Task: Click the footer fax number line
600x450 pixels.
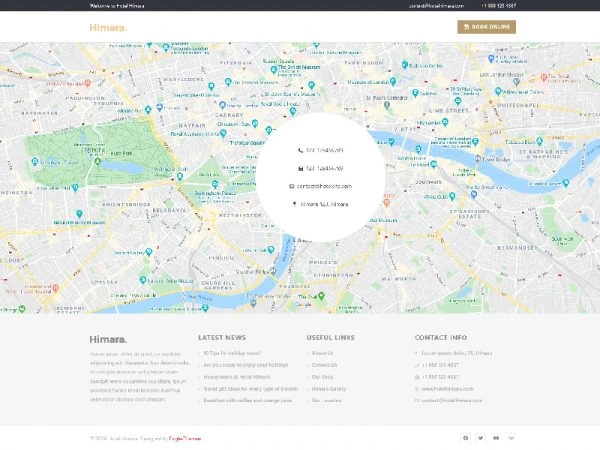Action: pos(440,377)
